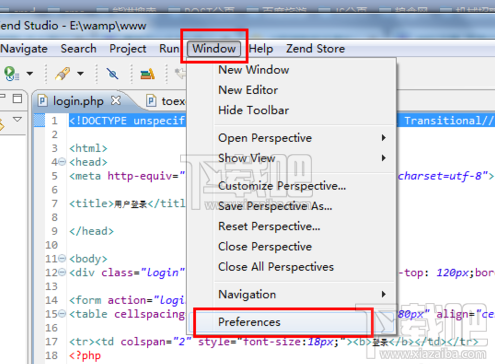Open the left panel view menu triangle
The image size is (495, 364).
pyautogui.click(x=17, y=119)
